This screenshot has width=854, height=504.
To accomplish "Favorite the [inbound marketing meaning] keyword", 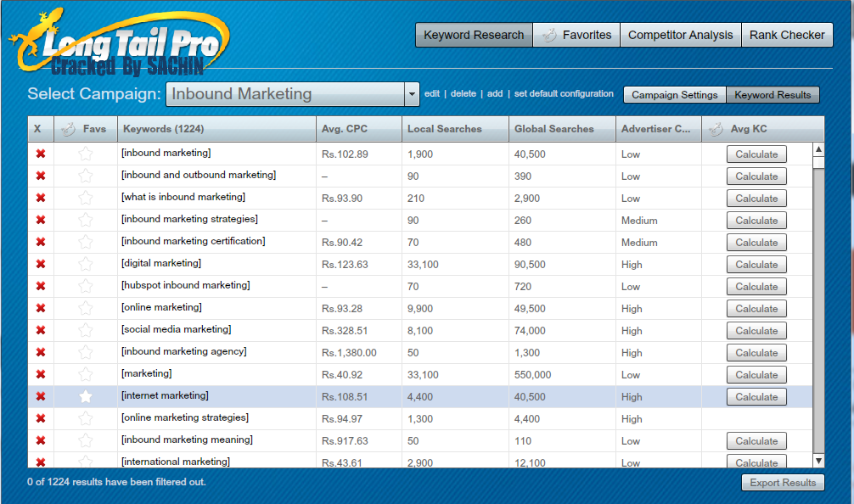I will pyautogui.click(x=86, y=440).
